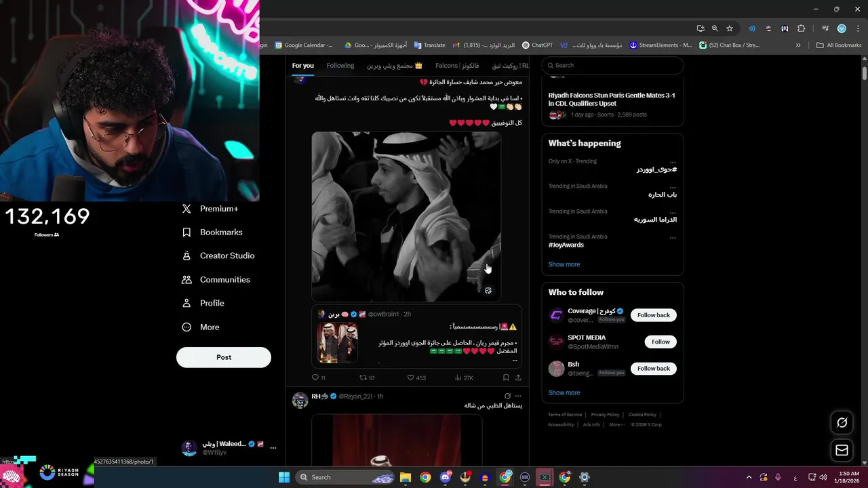More options for #JoyAwards trend

point(673,237)
